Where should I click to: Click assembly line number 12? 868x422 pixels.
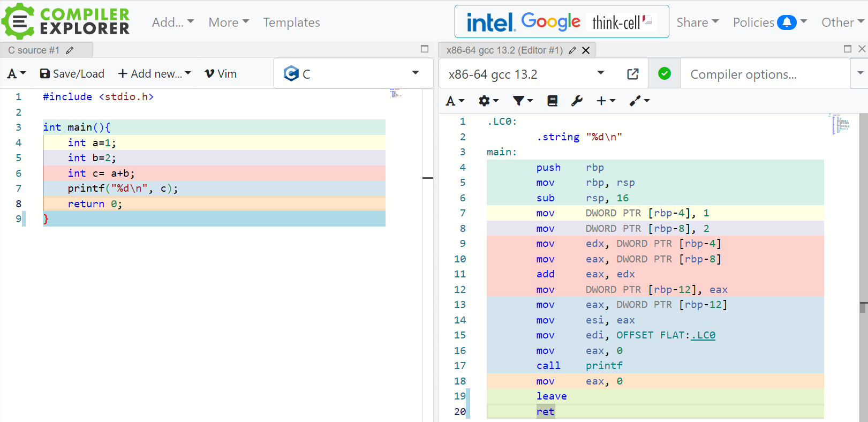pos(460,290)
